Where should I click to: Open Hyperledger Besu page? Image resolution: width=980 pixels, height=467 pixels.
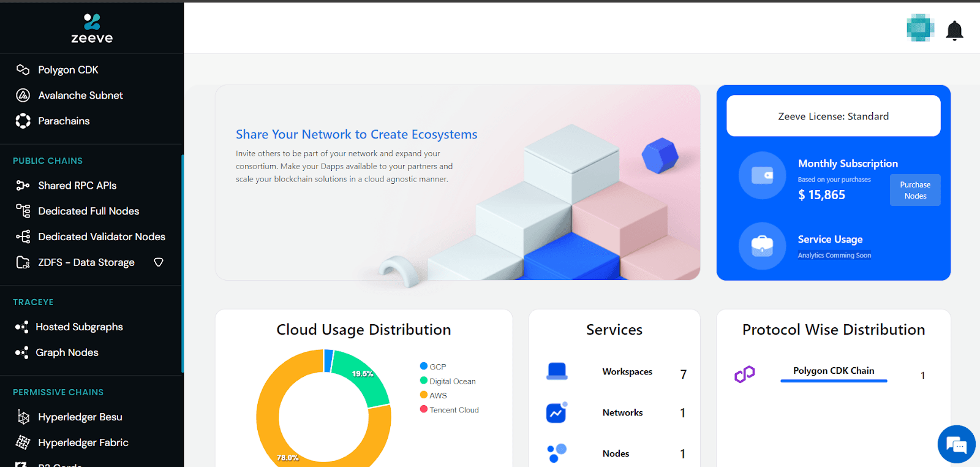pyautogui.click(x=80, y=417)
